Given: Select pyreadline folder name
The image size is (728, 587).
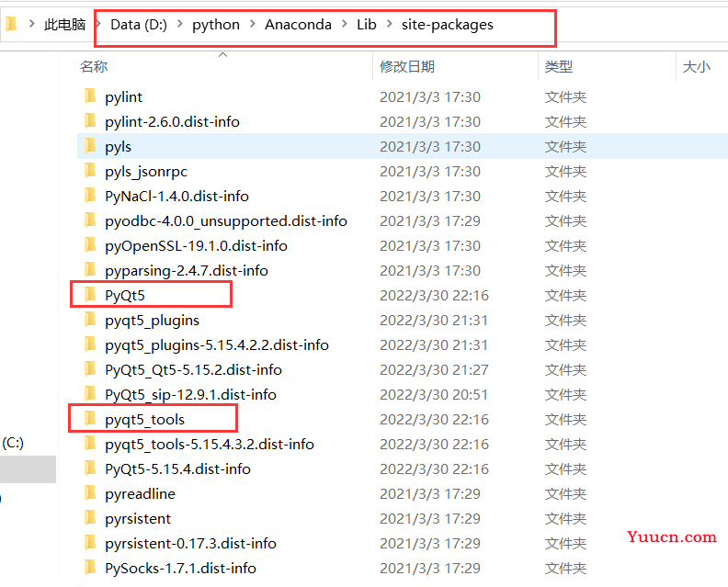Looking at the screenshot, I should [x=141, y=494].
